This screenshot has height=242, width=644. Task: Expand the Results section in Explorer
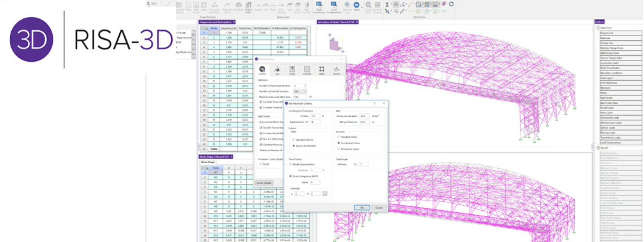tap(598, 148)
